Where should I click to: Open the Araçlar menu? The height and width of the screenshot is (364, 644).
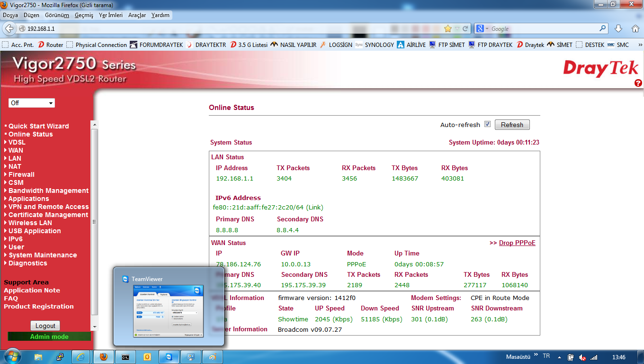[x=137, y=15]
